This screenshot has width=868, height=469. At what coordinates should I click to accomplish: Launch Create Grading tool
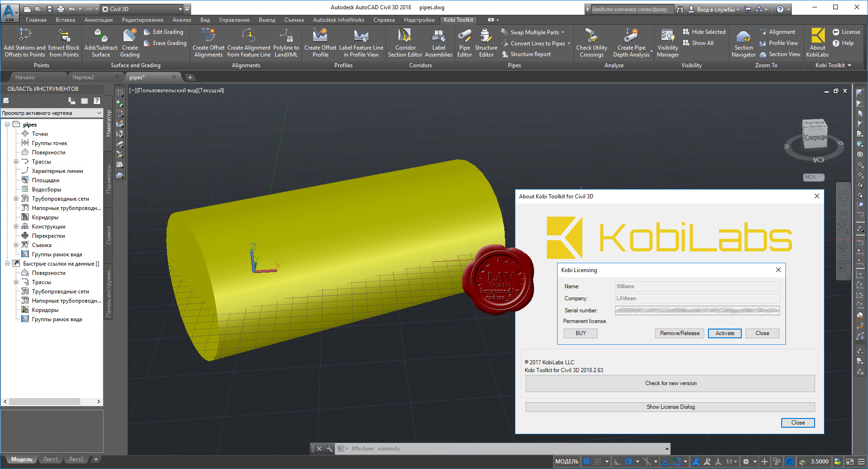(130, 42)
